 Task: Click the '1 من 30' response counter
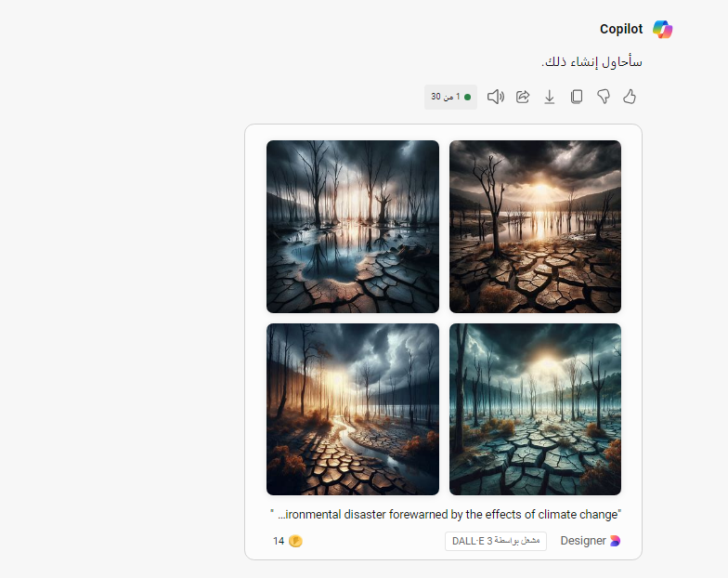(450, 97)
